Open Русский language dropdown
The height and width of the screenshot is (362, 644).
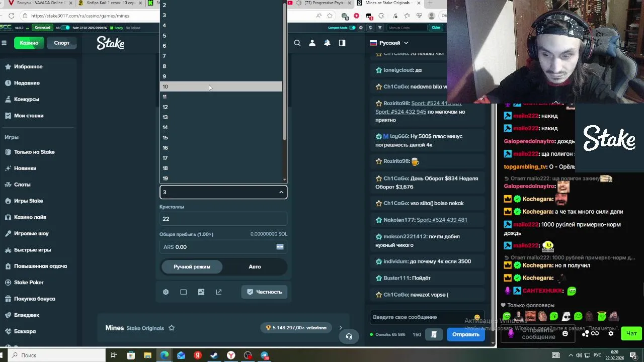[389, 43]
